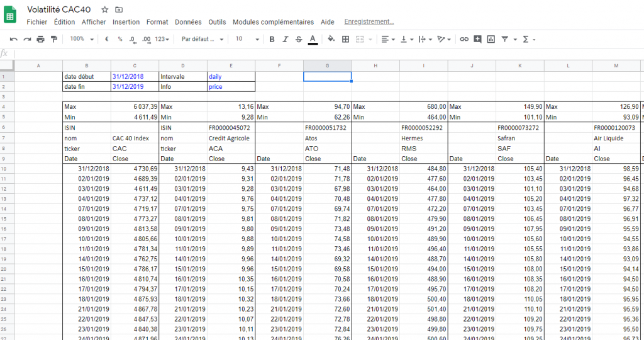Insert a link with chain icon
644x340 pixels.
tap(464, 39)
